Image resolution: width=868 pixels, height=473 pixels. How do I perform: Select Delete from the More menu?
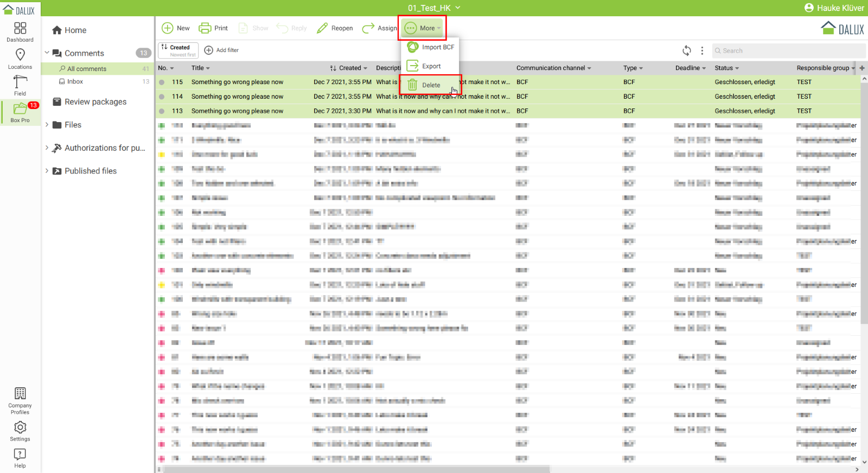tap(431, 85)
